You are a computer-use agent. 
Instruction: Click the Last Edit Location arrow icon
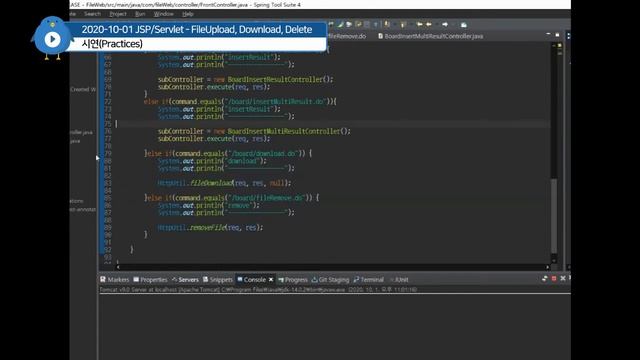point(419,24)
